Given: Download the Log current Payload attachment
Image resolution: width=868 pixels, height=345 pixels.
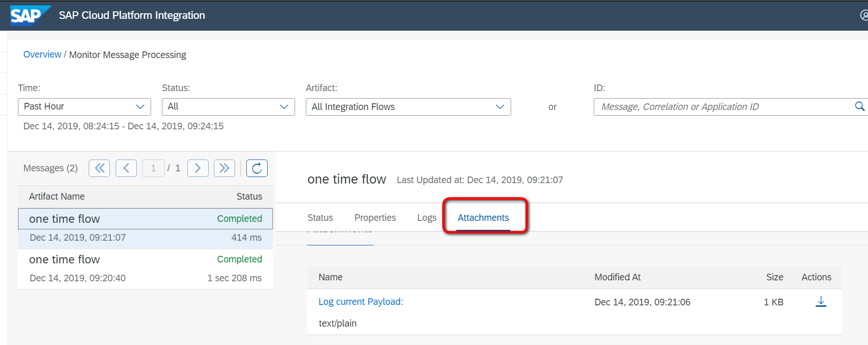Looking at the screenshot, I should [821, 302].
